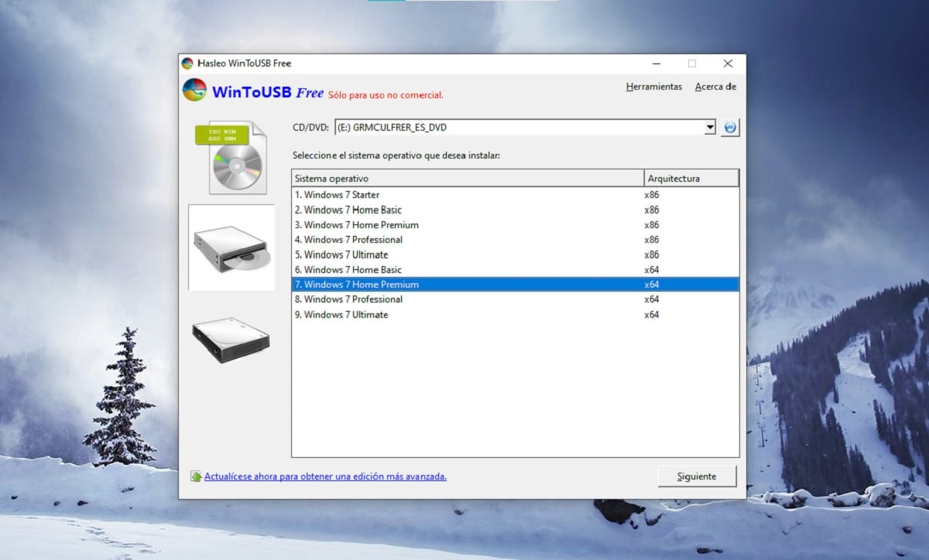Select the ISO image file source icon

coord(231,157)
